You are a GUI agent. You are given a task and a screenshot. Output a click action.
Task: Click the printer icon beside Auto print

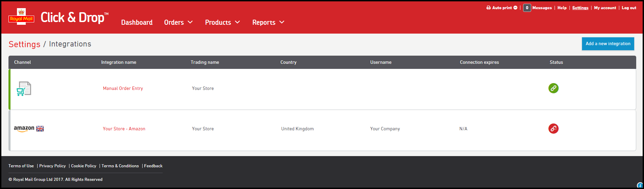pos(489,8)
